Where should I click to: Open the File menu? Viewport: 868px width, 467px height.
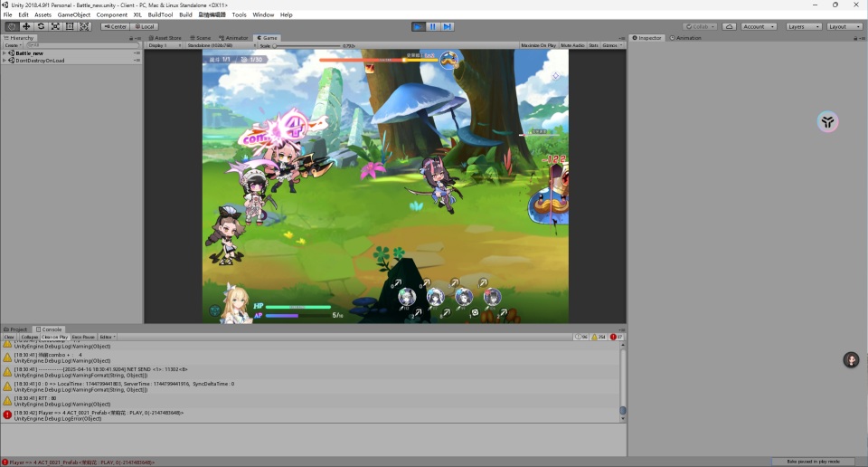(x=8, y=15)
